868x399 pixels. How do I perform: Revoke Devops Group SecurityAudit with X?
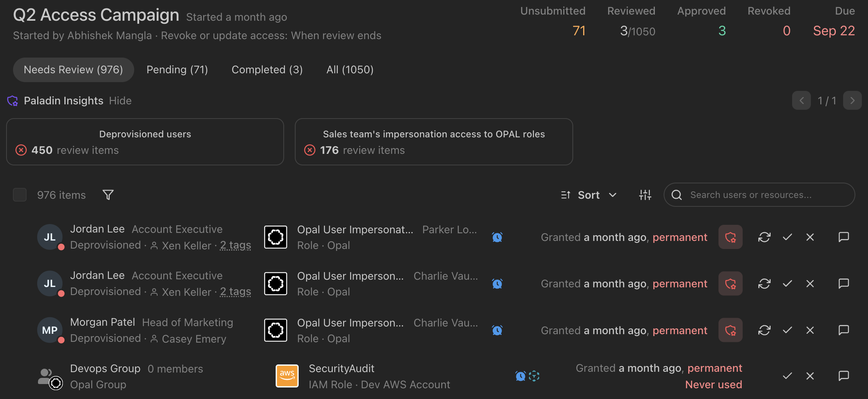pyautogui.click(x=810, y=376)
